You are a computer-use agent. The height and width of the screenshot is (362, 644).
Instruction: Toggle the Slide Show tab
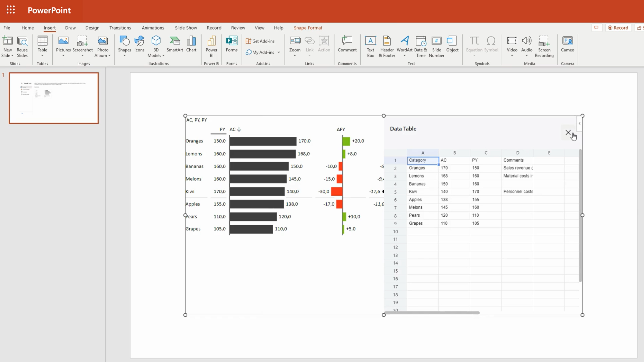point(186,27)
